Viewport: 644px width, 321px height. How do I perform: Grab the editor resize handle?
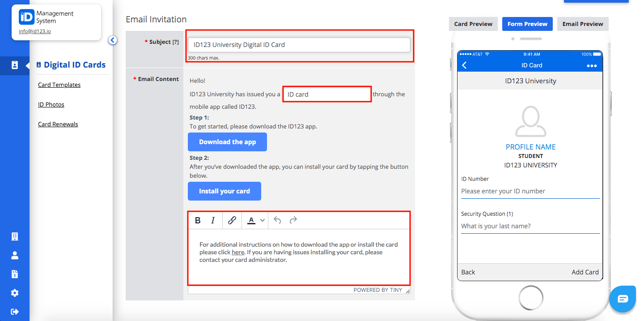(x=407, y=291)
